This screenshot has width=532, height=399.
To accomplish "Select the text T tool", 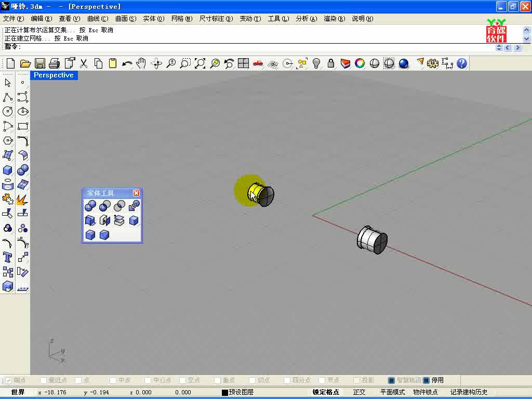I will [x=8, y=257].
